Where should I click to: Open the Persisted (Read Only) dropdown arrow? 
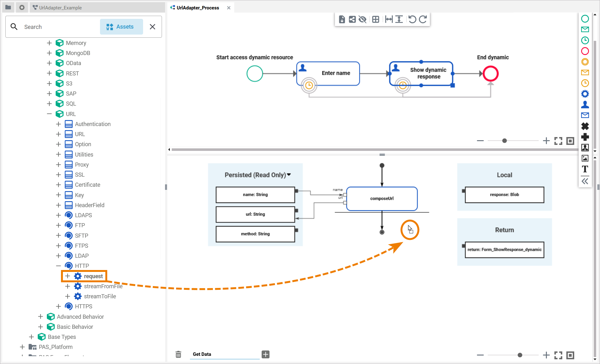click(x=289, y=175)
